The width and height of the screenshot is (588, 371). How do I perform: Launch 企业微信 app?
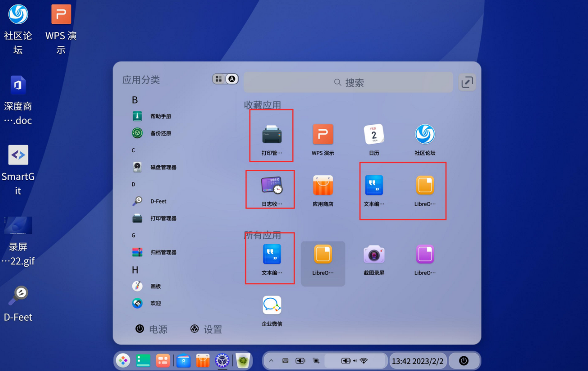(272, 305)
